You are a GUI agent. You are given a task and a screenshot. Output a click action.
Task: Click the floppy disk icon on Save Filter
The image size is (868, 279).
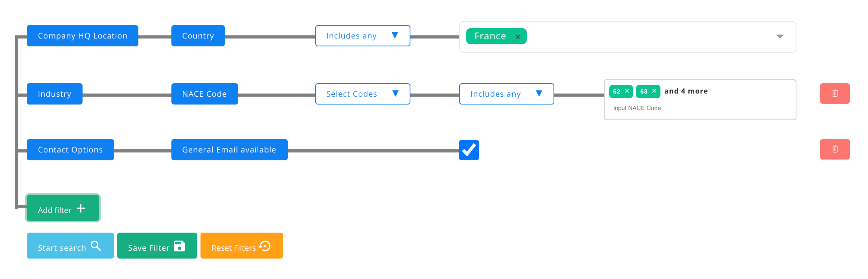pos(179,246)
